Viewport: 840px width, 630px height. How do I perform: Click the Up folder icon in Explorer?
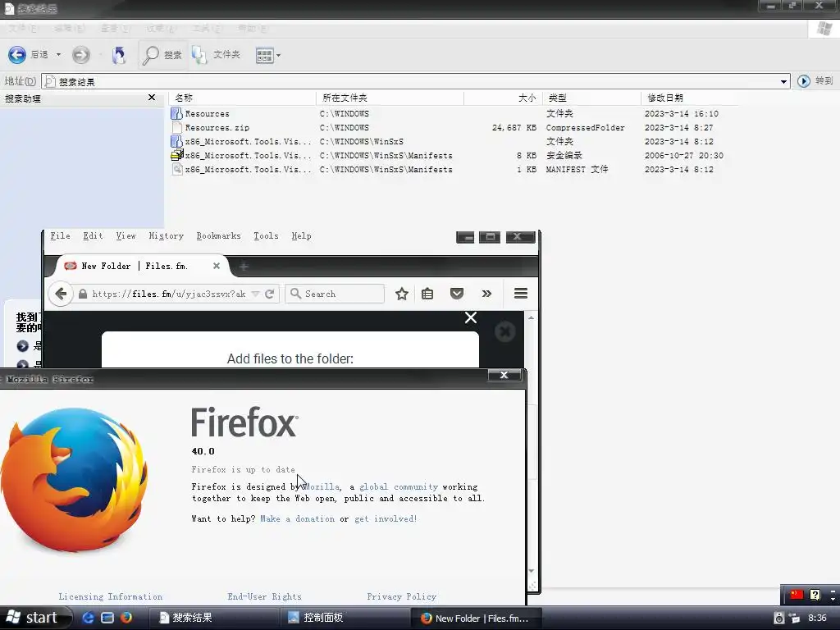[x=118, y=55]
